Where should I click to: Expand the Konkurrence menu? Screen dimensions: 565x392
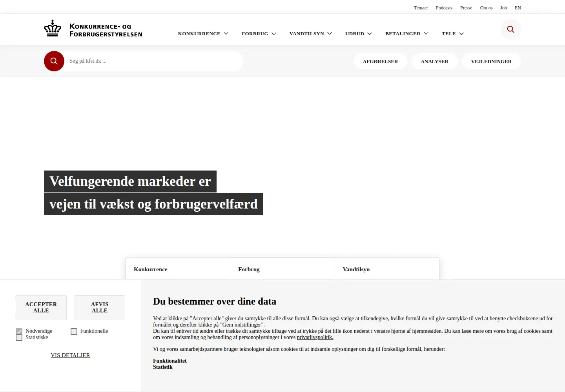pos(203,34)
